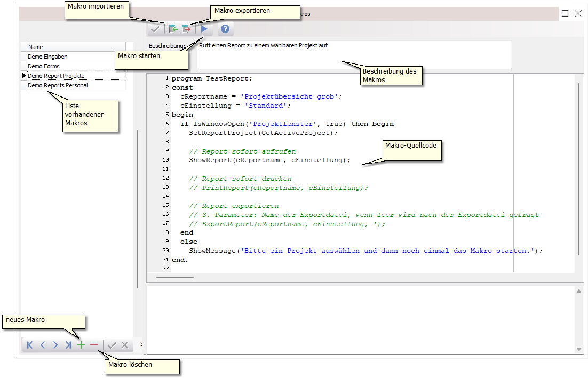Jump to the first macro record

(30, 345)
